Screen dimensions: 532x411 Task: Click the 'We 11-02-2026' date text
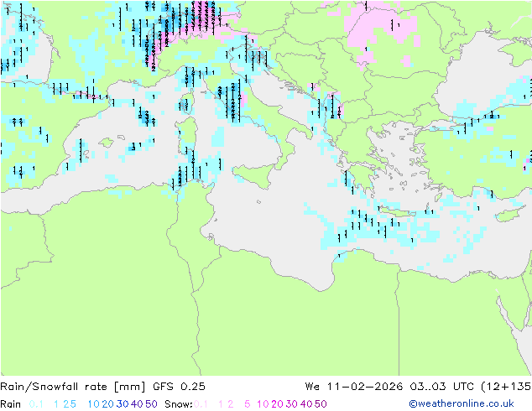coord(354,387)
